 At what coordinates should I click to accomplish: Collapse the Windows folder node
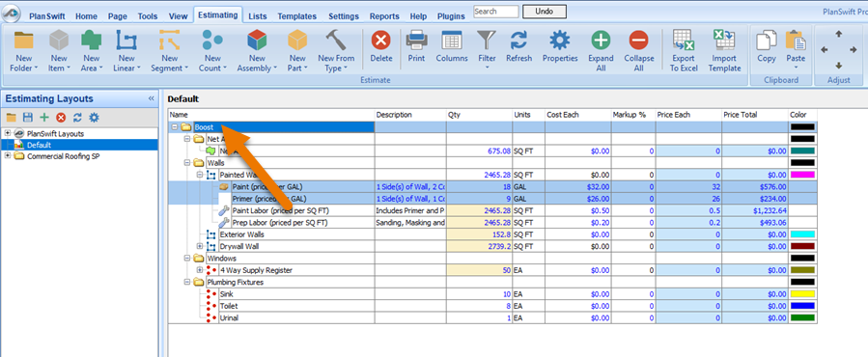click(x=187, y=259)
